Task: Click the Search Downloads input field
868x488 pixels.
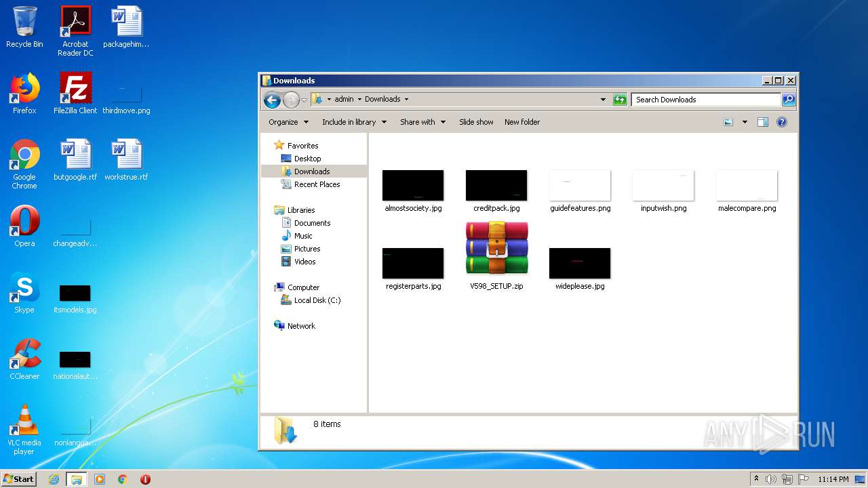Action: point(706,100)
